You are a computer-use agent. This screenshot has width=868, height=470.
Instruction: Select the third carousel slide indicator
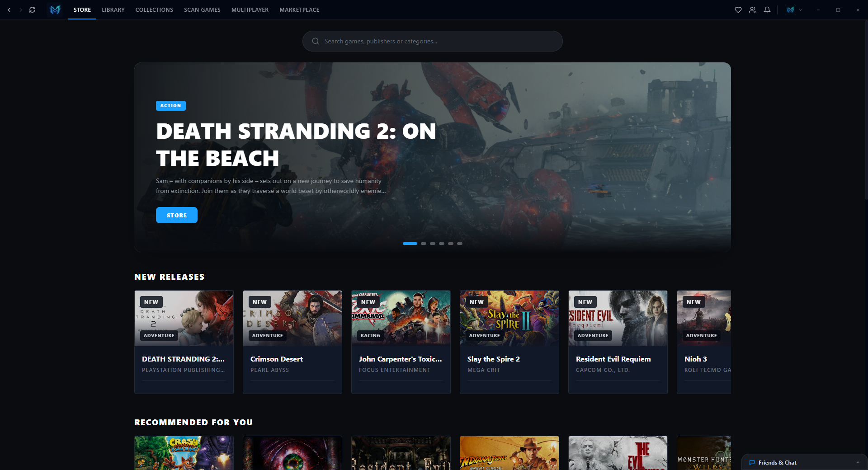pyautogui.click(x=433, y=244)
